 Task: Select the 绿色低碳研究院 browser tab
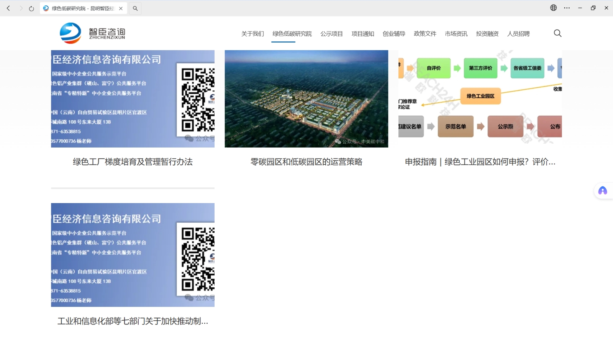(80, 8)
